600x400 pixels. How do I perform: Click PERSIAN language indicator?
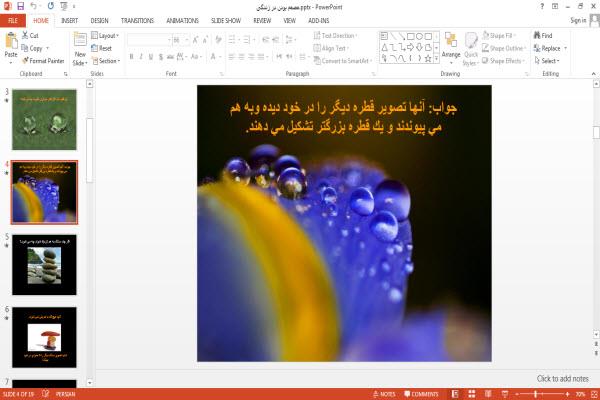(x=65, y=394)
